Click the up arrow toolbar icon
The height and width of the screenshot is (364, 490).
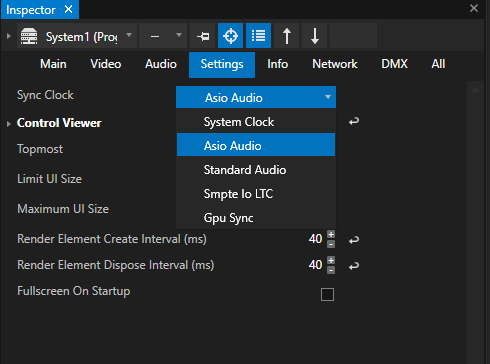pyautogui.click(x=287, y=36)
